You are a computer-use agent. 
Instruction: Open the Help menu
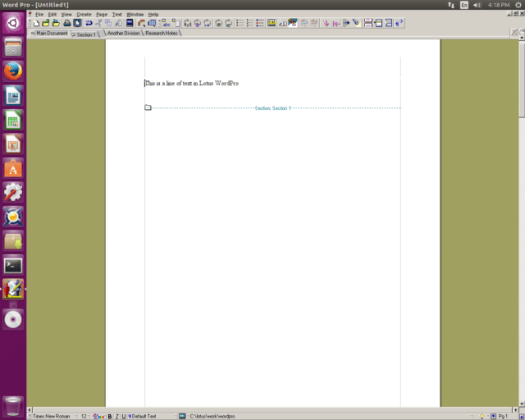153,15
